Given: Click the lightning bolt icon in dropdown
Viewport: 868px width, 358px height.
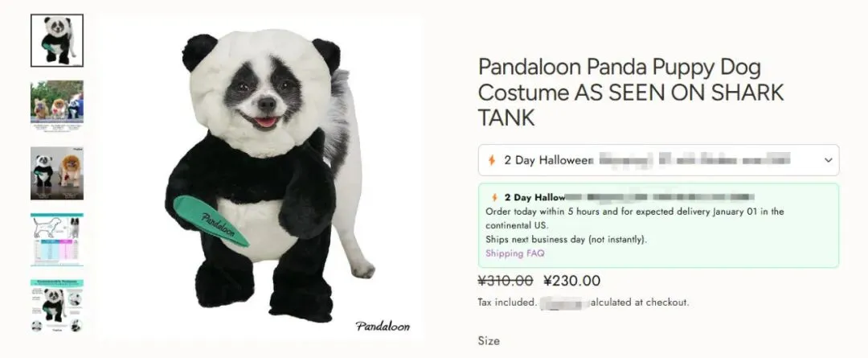Looking at the screenshot, I should [492, 160].
